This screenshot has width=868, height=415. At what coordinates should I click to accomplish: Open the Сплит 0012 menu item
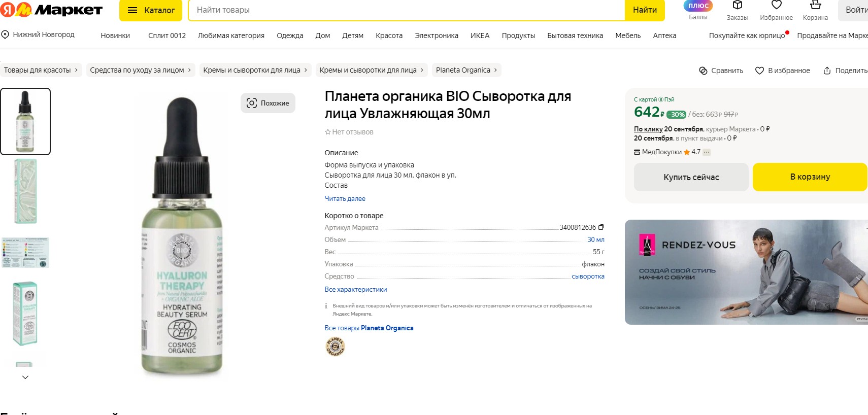(x=167, y=36)
